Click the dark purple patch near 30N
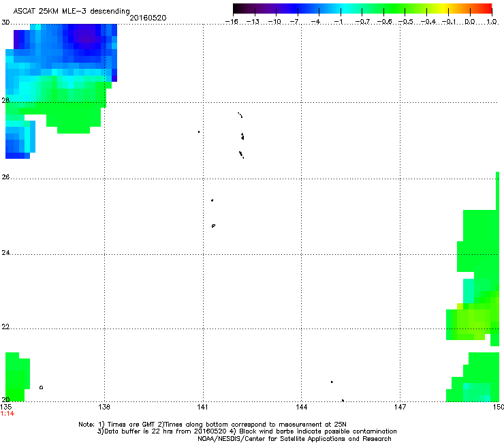The image size is (504, 443). (x=86, y=36)
